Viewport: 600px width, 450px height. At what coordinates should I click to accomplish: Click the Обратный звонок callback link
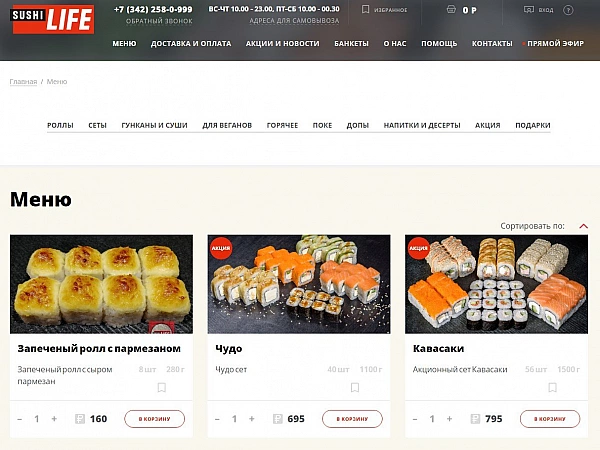point(159,21)
